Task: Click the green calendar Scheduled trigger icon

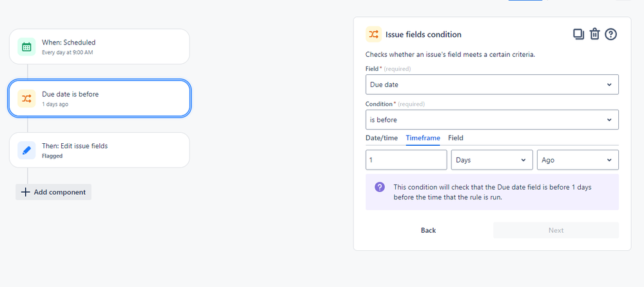Action: (x=26, y=46)
